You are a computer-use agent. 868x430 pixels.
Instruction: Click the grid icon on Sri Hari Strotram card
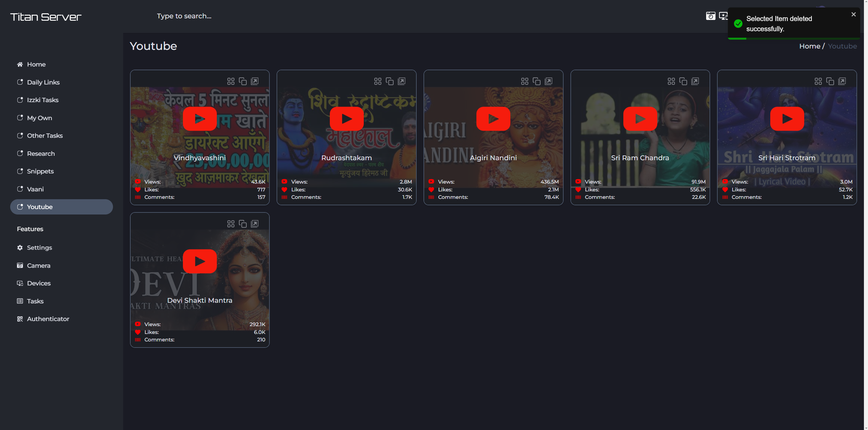coord(818,81)
